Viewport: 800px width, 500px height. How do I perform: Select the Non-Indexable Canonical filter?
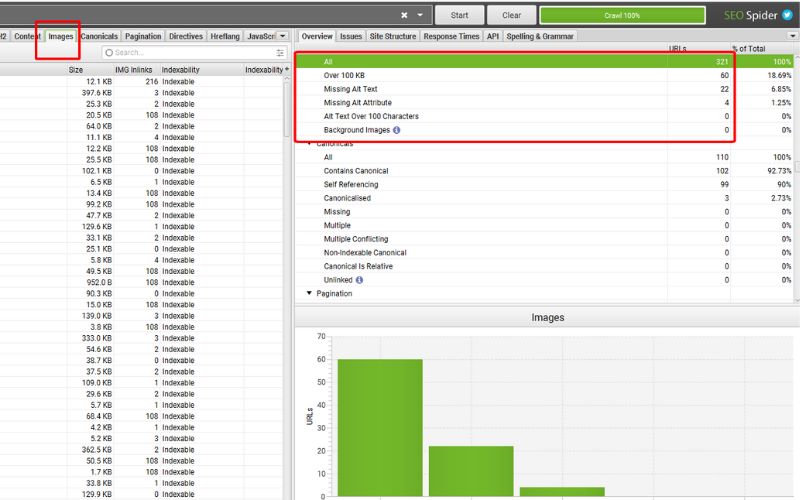544,253
